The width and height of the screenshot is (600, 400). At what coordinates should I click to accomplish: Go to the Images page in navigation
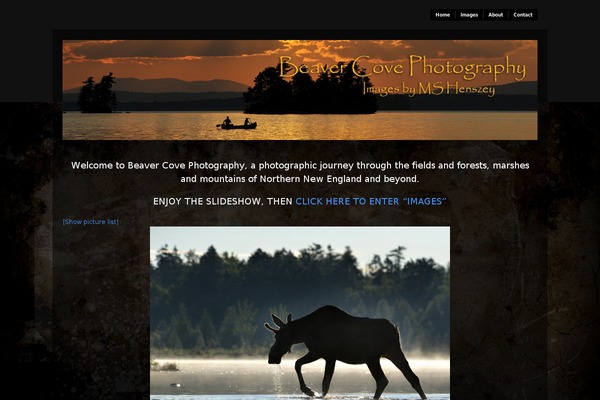(x=469, y=15)
